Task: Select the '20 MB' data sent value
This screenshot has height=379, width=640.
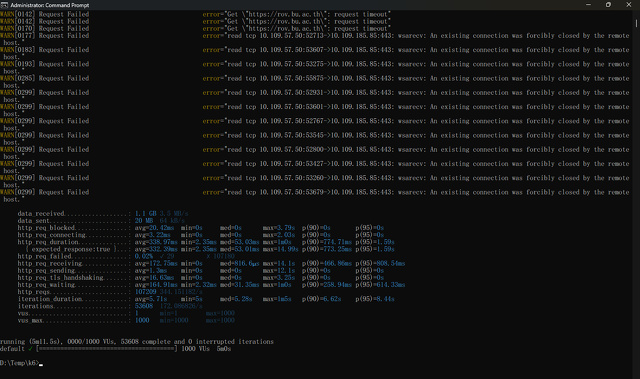Action: click(x=144, y=221)
